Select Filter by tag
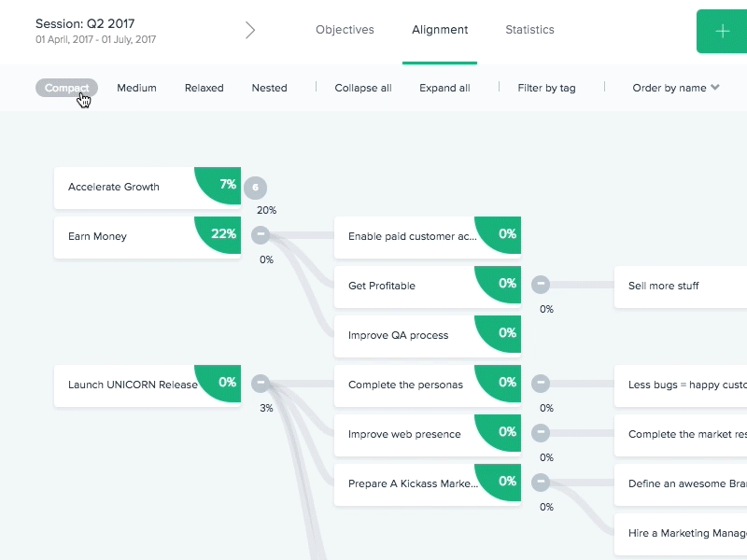747x560 pixels. (x=546, y=88)
